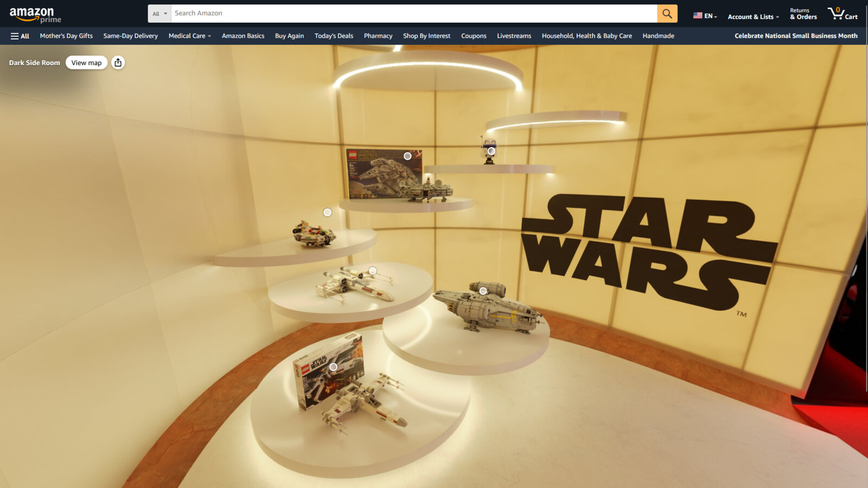The image size is (868, 488).
Task: Click the View map button
Action: pyautogui.click(x=86, y=62)
